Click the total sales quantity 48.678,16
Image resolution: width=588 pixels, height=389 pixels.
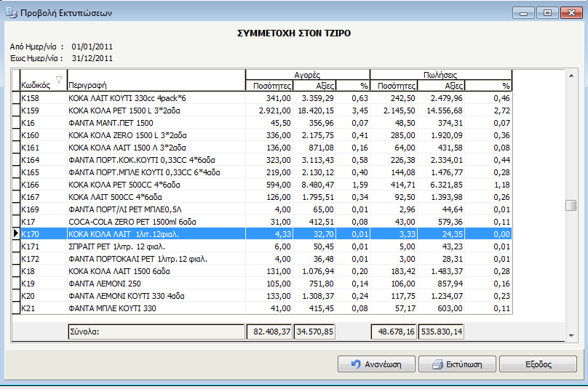(394, 332)
